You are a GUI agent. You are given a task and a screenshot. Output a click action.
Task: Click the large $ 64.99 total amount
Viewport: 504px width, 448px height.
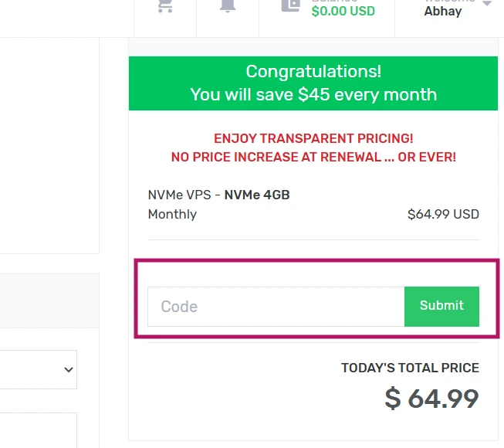tap(431, 399)
